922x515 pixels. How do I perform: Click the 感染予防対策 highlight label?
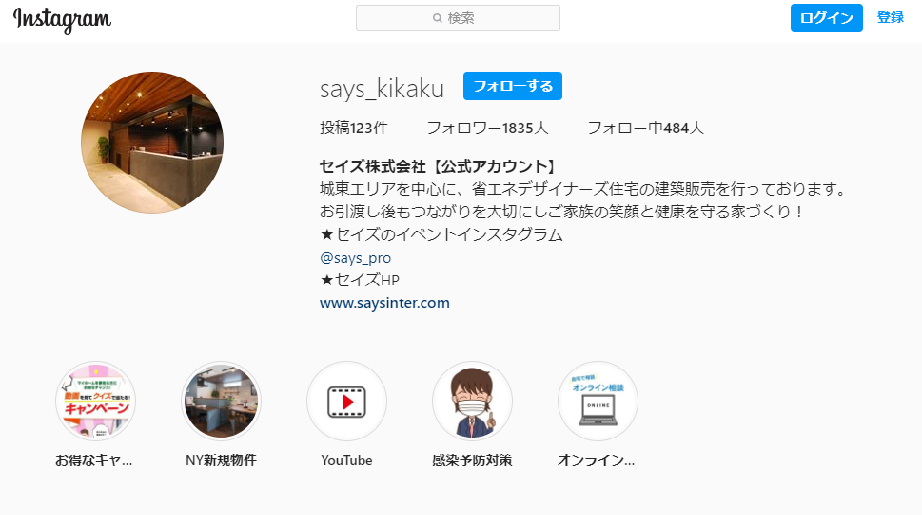click(472, 460)
